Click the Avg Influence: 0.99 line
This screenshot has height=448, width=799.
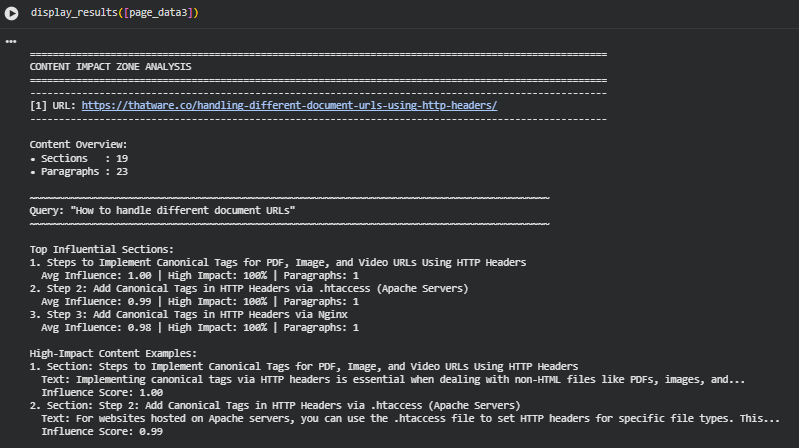pos(199,301)
